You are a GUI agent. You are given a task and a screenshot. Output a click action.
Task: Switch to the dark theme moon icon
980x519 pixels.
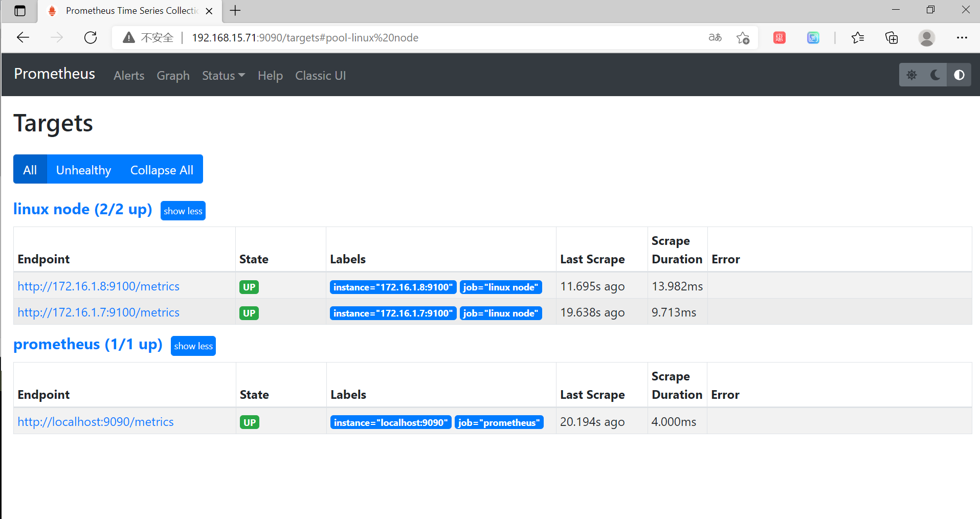pyautogui.click(x=936, y=75)
